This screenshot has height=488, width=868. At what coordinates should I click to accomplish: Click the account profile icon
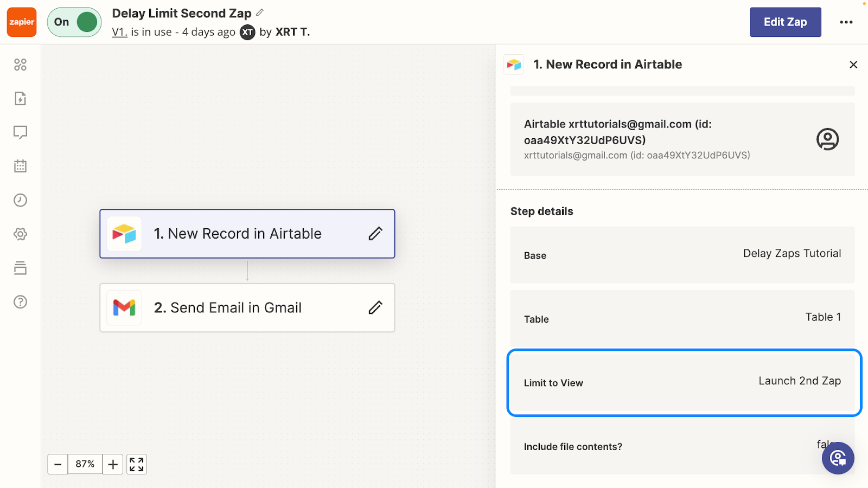pyautogui.click(x=827, y=139)
